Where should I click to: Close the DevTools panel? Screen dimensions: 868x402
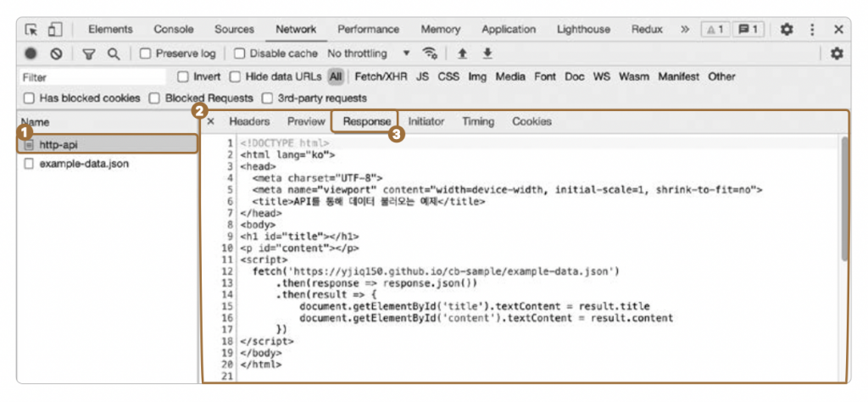pos(838,30)
